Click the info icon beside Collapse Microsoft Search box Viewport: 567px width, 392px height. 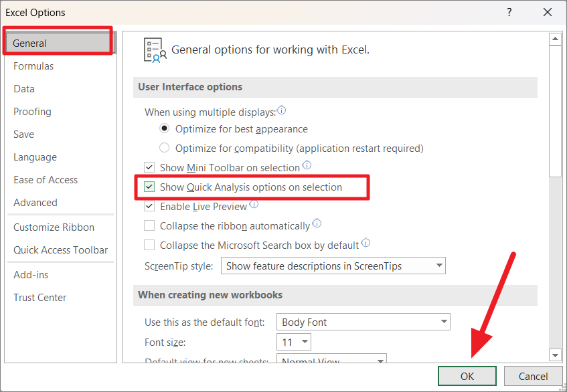(x=366, y=243)
